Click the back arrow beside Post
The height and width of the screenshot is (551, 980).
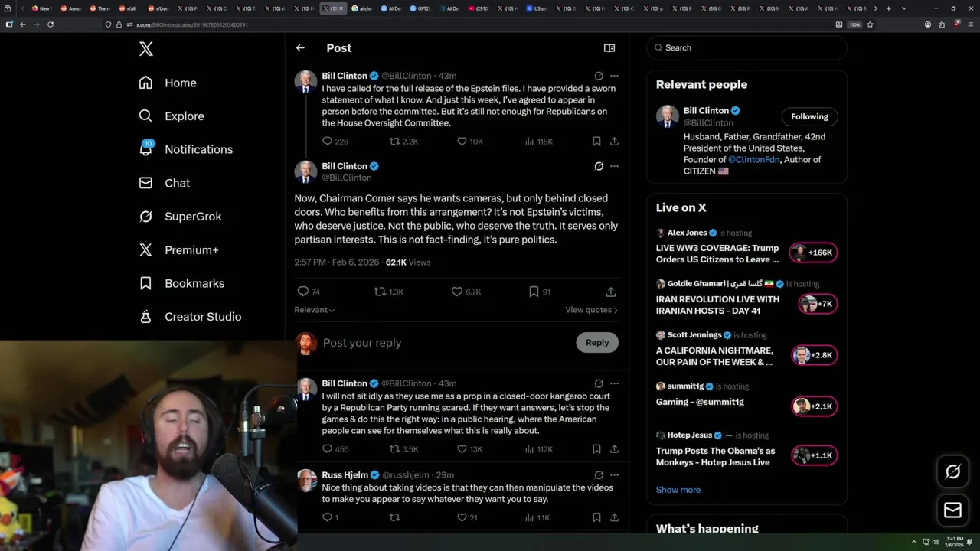coord(300,47)
